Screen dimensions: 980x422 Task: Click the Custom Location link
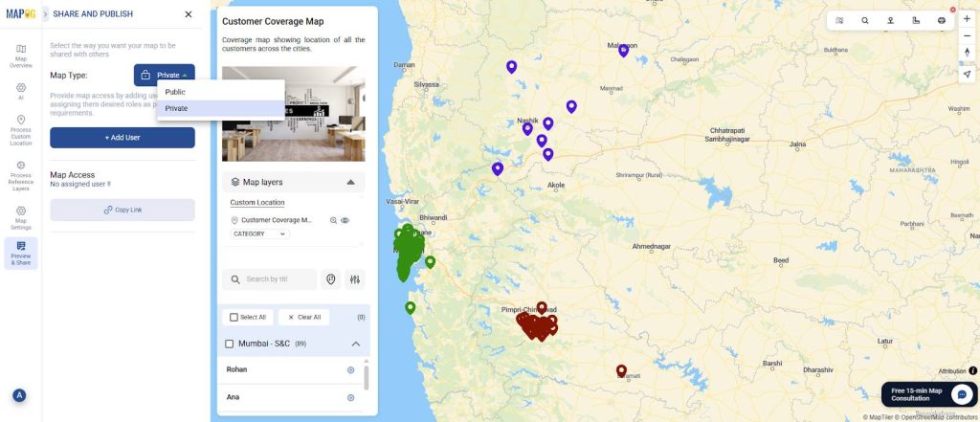tap(256, 203)
